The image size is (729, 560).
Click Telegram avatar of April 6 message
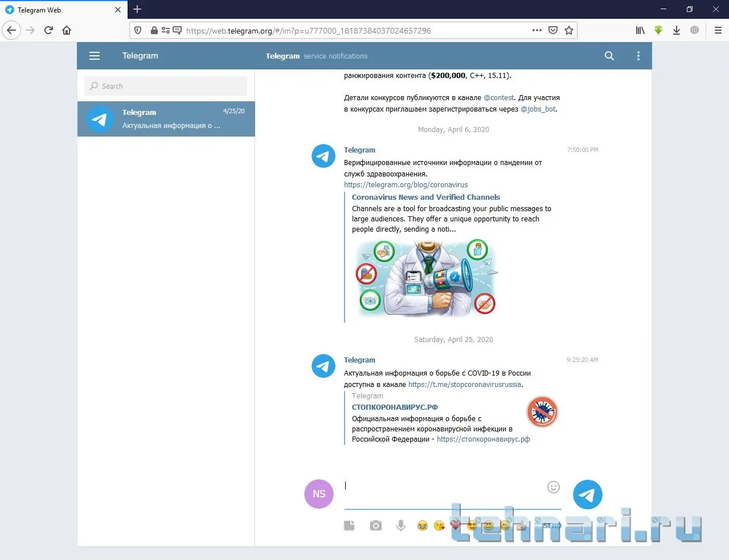323,156
